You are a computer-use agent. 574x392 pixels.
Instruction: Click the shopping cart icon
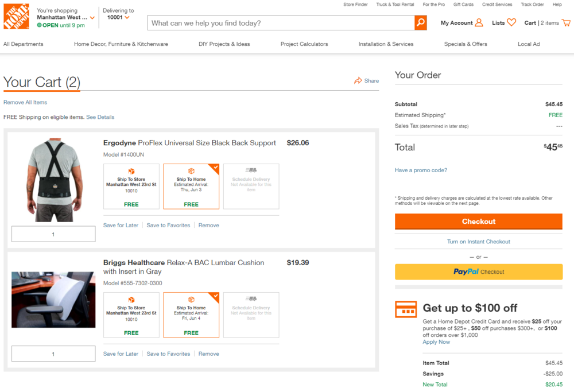566,23
